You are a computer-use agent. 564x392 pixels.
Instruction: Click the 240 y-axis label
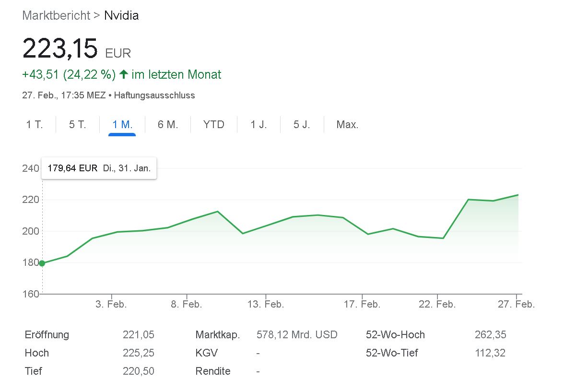(x=31, y=168)
